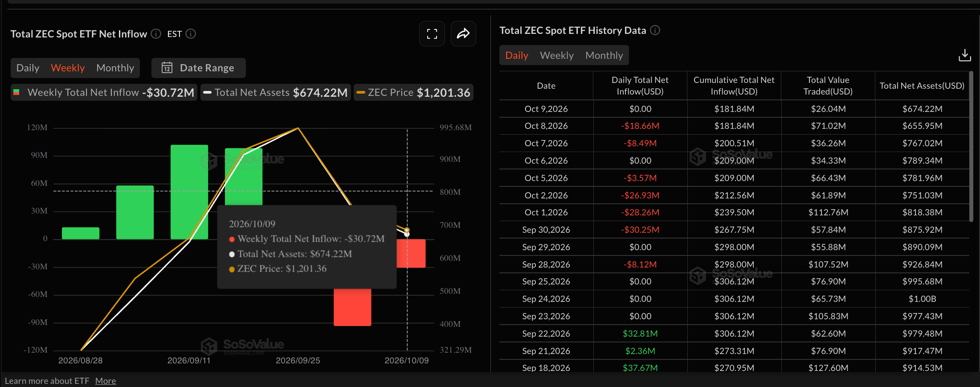The image size is (980, 387).
Task: Click the Date column header
Action: [x=546, y=86]
